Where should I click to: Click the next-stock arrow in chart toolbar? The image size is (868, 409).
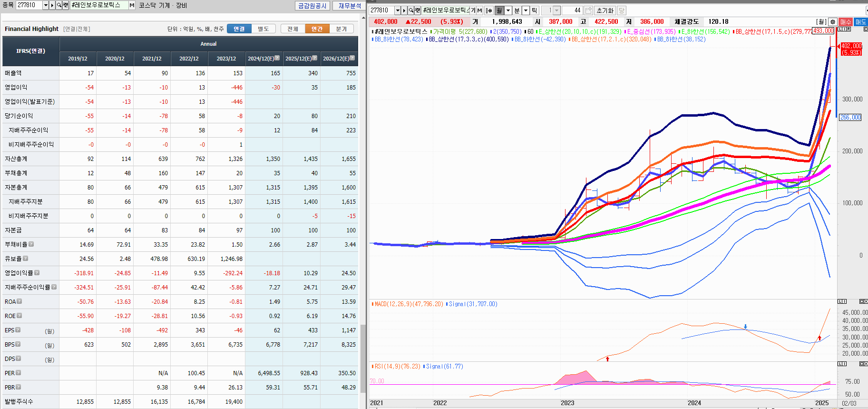pyautogui.click(x=404, y=10)
